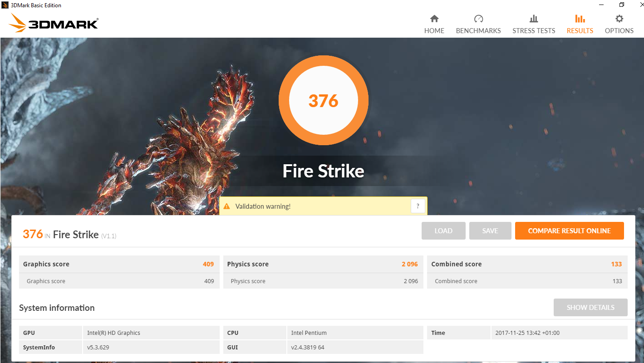Click the Validation warning! banner text

[263, 206]
